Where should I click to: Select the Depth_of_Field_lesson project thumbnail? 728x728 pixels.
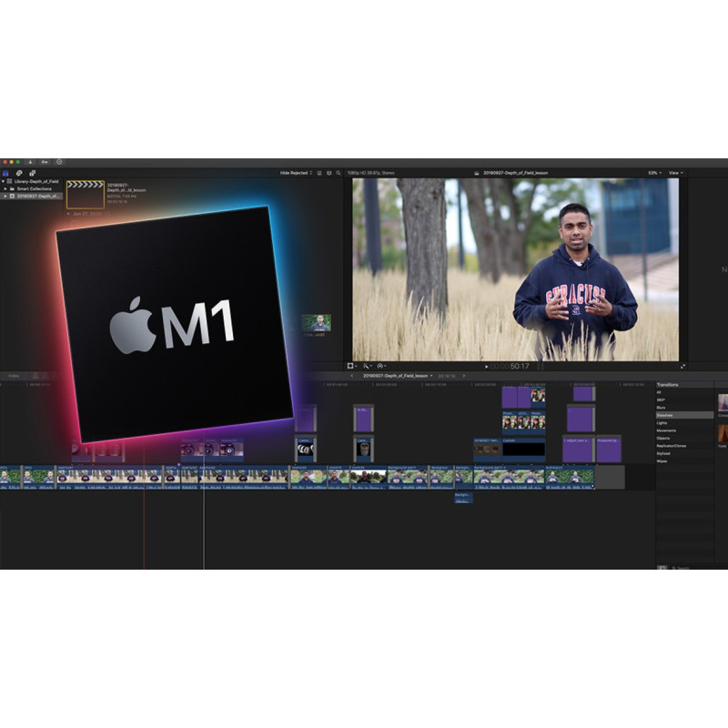[85, 195]
